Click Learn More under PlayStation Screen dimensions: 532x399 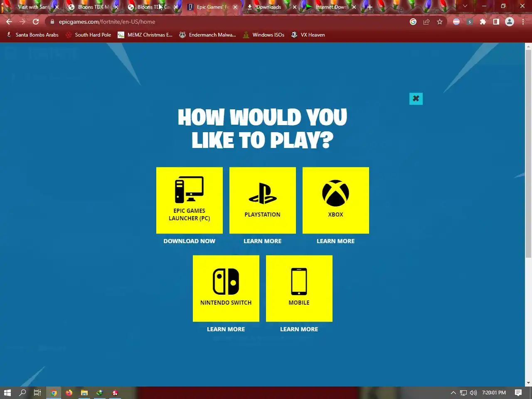263,241
